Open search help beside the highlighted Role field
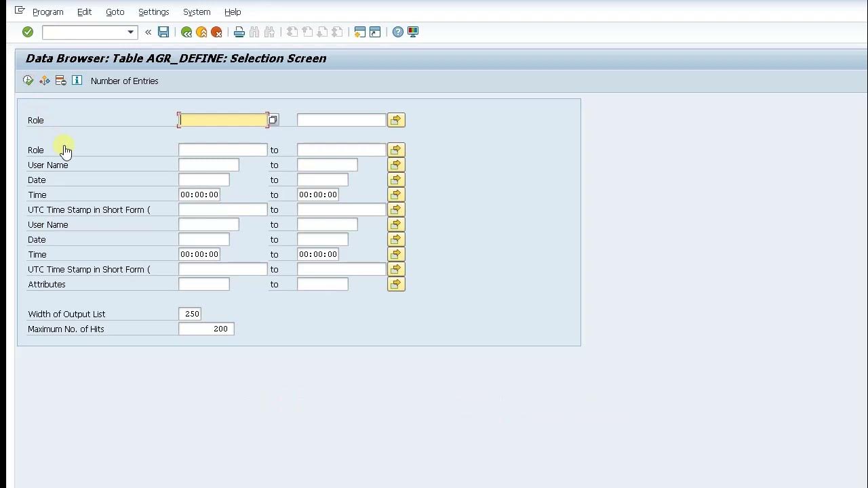This screenshot has height=488, width=868. pos(273,120)
